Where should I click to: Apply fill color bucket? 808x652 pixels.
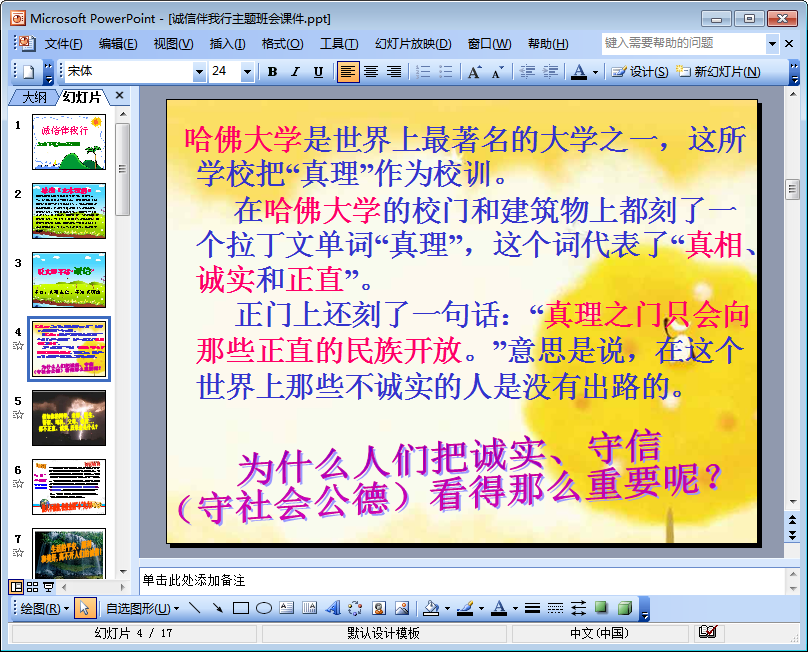pyautogui.click(x=431, y=609)
